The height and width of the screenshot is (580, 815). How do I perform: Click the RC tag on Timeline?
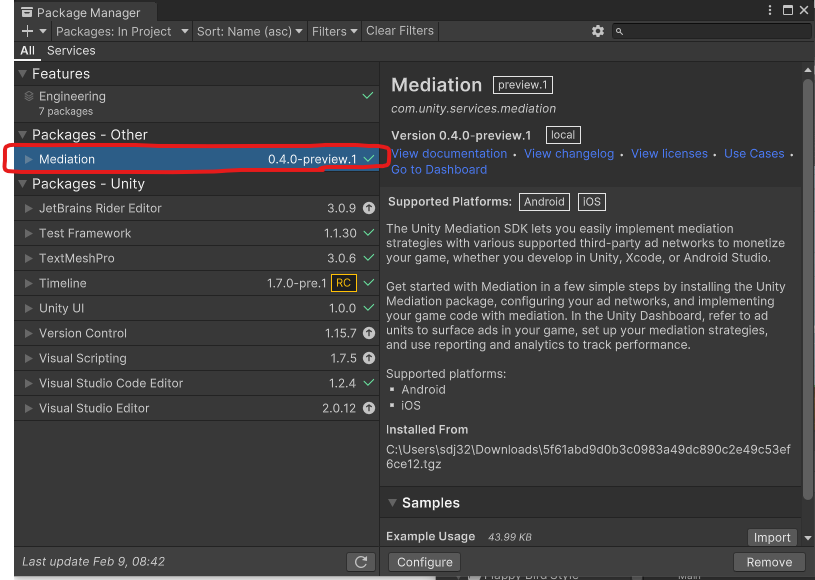pyautogui.click(x=344, y=283)
